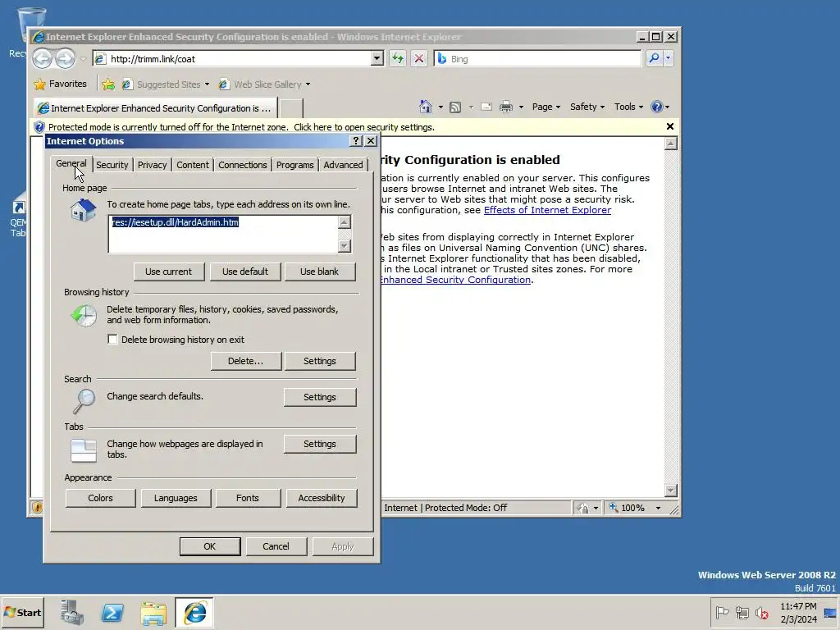Click the RSS Feeds icon
840x630 pixels.
(455, 107)
